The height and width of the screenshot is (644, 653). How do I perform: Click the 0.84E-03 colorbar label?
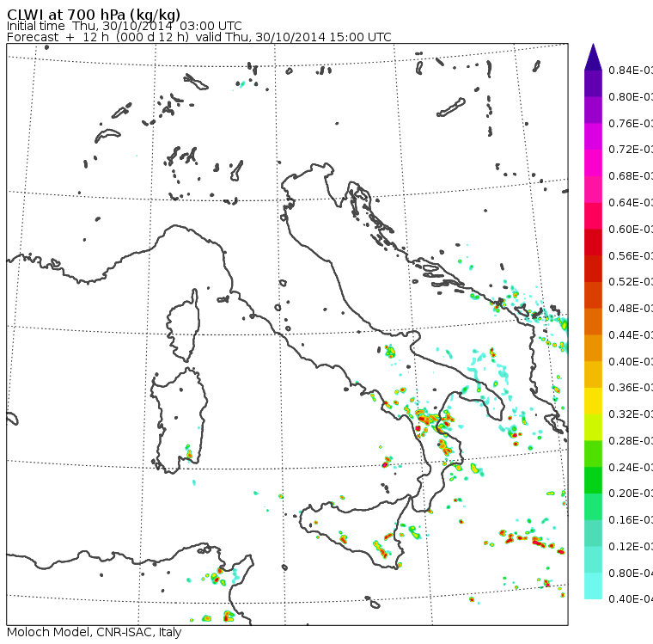coord(631,70)
